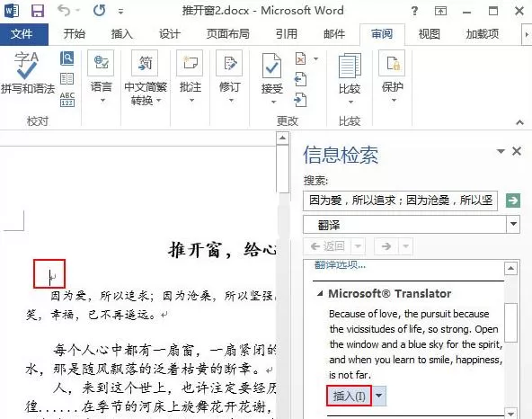The image size is (532, 419).
Task: Open the forward history dropdown arrow
Action: pos(406,246)
